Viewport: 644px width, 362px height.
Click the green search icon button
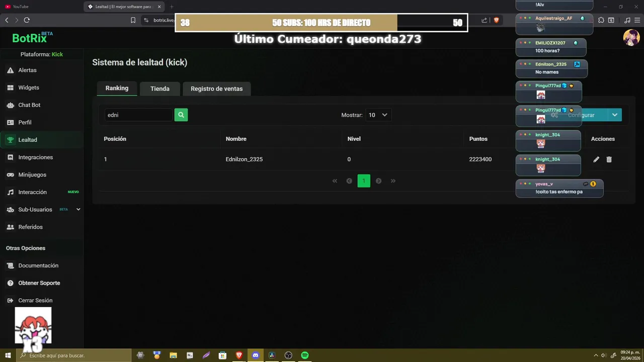[181, 115]
